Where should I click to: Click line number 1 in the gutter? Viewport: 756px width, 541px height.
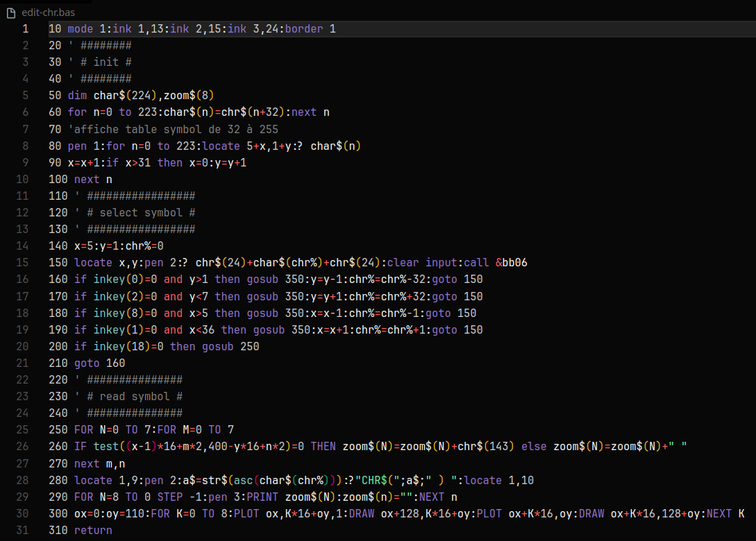26,28
